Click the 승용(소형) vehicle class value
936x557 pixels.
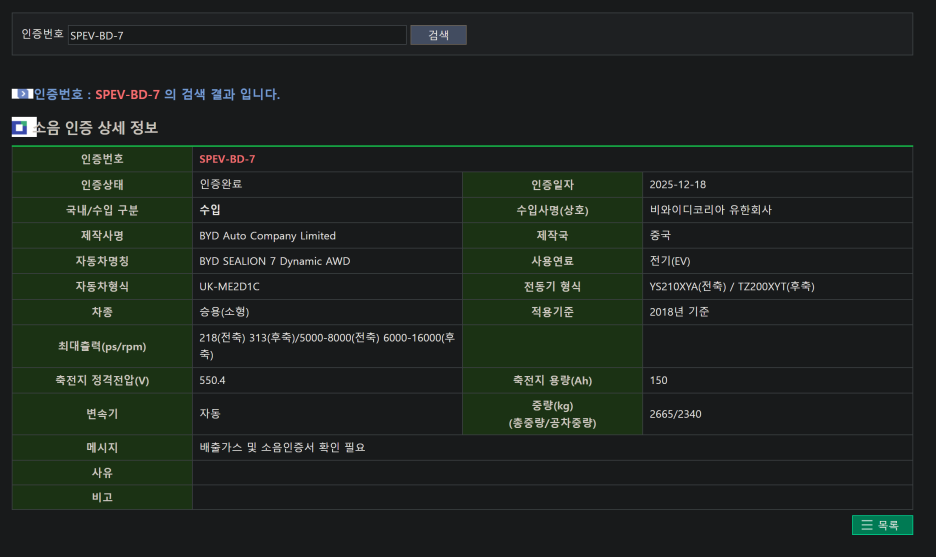tap(224, 312)
